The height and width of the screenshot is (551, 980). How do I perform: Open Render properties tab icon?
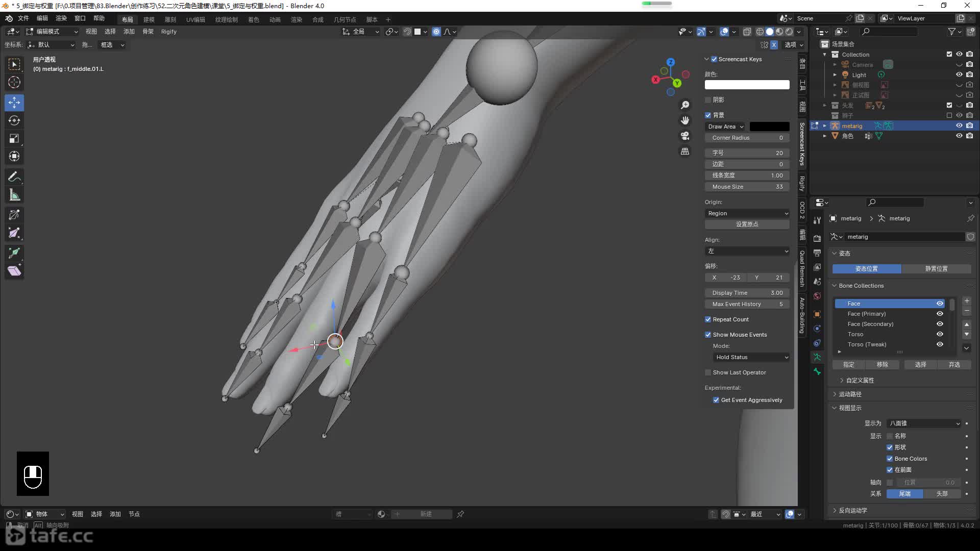(x=817, y=239)
